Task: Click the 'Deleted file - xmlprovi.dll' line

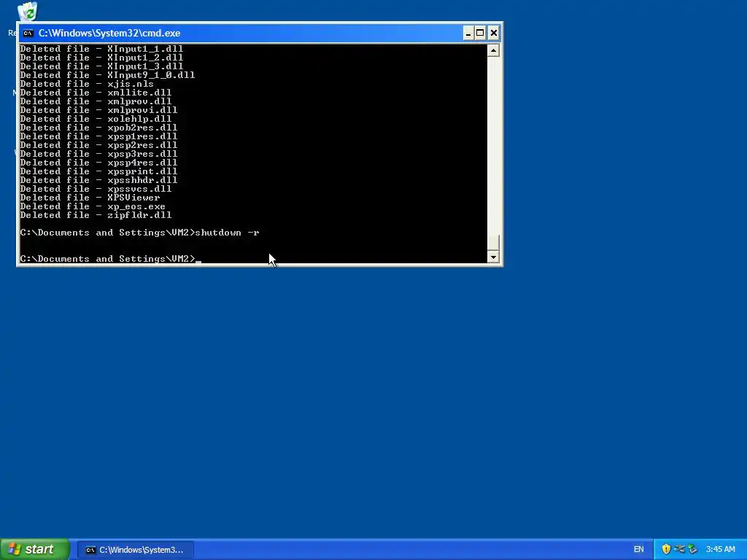Action: (98, 110)
